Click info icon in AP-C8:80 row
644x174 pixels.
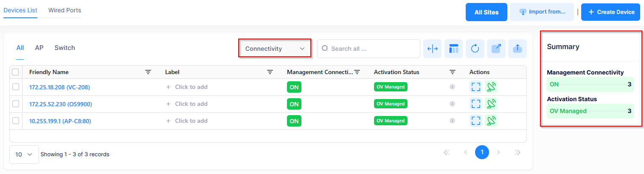(452, 121)
